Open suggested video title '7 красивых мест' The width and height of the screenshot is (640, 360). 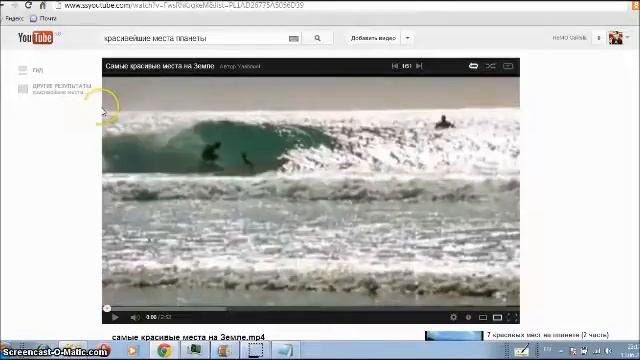pyautogui.click(x=547, y=335)
